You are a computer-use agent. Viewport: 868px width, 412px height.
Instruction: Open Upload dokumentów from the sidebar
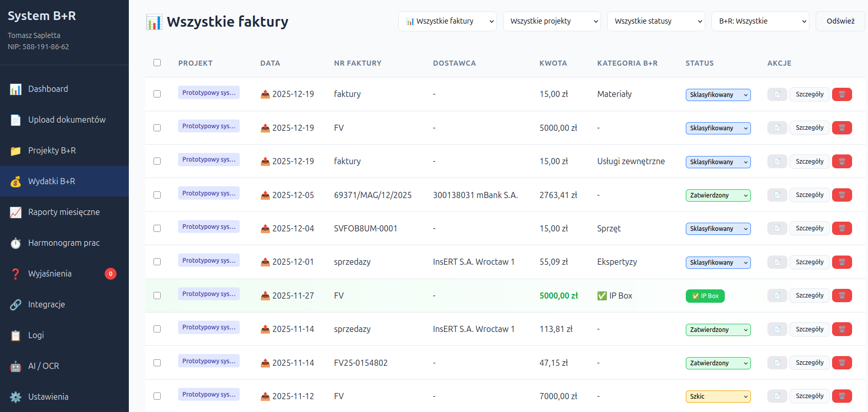tap(67, 120)
